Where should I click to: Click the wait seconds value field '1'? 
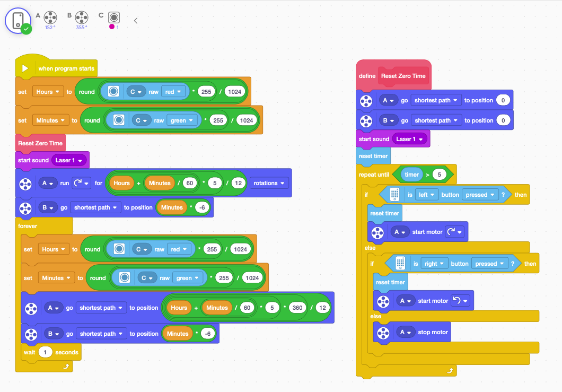tap(45, 352)
